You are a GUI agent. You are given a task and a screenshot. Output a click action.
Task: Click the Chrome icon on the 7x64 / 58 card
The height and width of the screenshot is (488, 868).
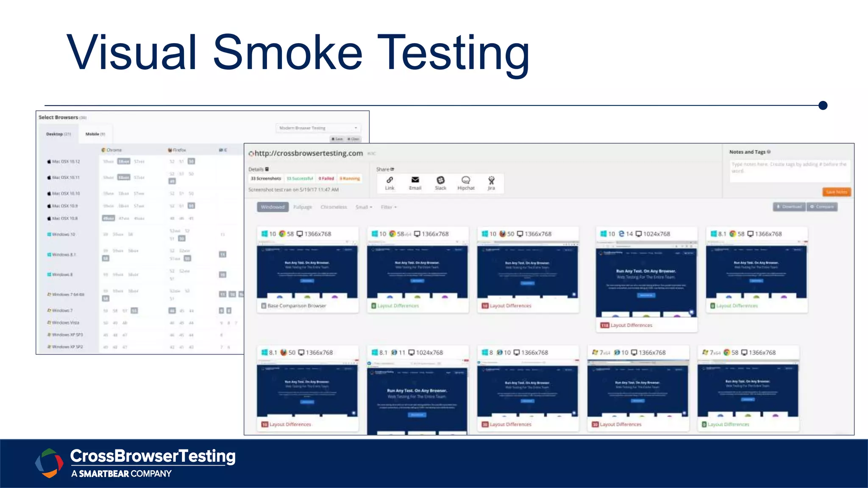click(x=726, y=352)
